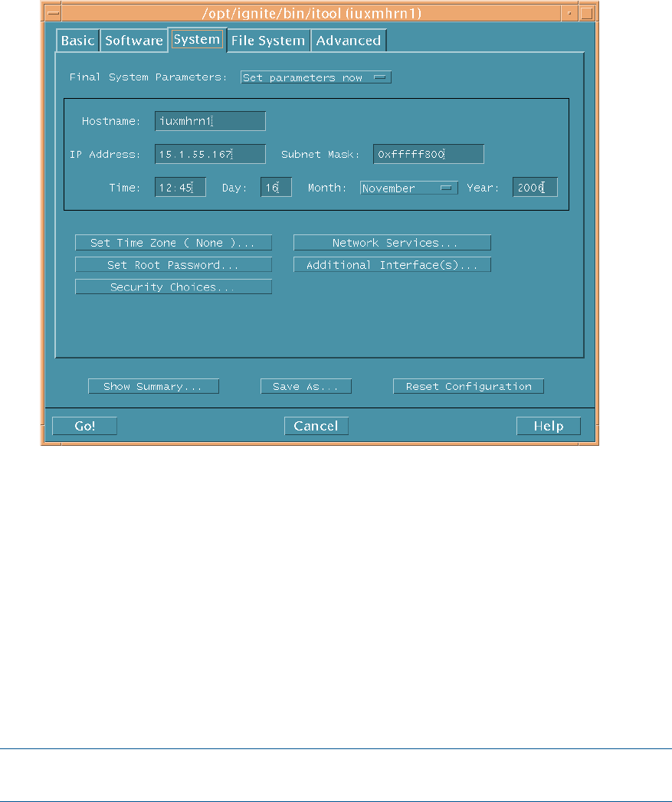Click the Final System Parameters label
Image resolution: width=672 pixels, height=802 pixels.
[149, 77]
